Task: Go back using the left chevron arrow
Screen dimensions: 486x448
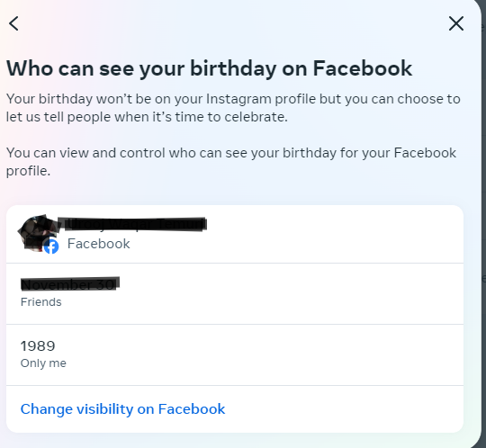Action: (x=13, y=23)
